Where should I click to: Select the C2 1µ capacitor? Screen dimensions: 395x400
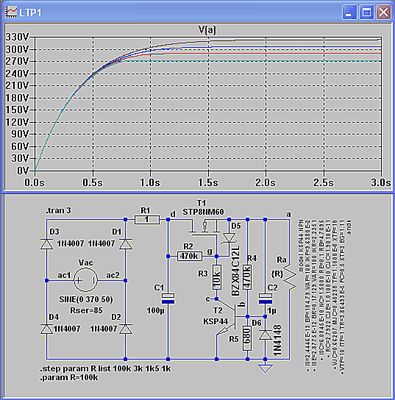point(265,298)
